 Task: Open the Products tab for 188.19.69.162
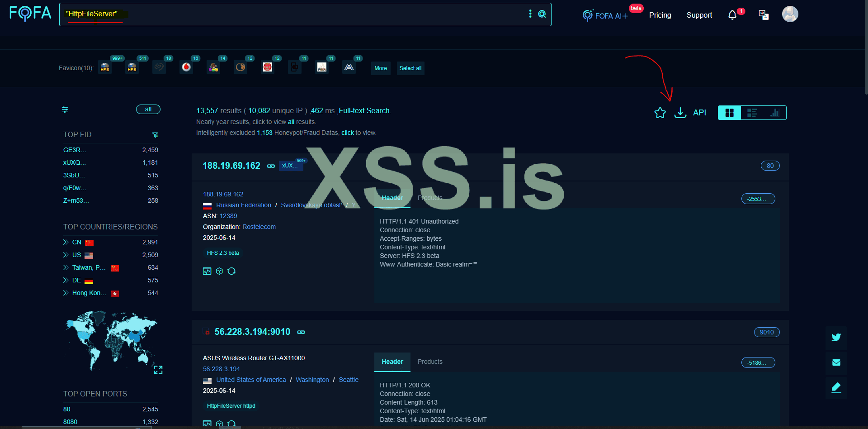click(430, 198)
